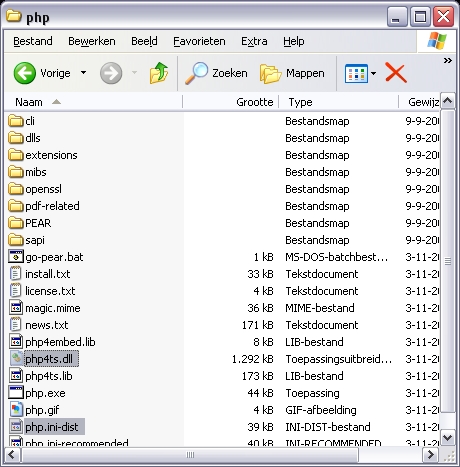Screen dimensions: 460x467
Task: Select the cli folder icon
Action: [16, 121]
